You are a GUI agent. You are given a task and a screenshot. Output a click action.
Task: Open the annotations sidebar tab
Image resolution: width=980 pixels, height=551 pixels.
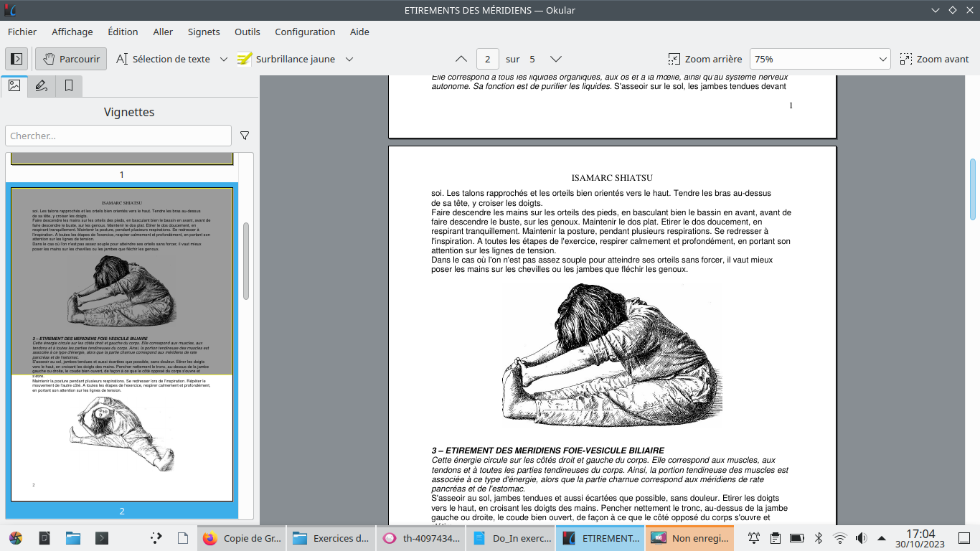pos(42,86)
